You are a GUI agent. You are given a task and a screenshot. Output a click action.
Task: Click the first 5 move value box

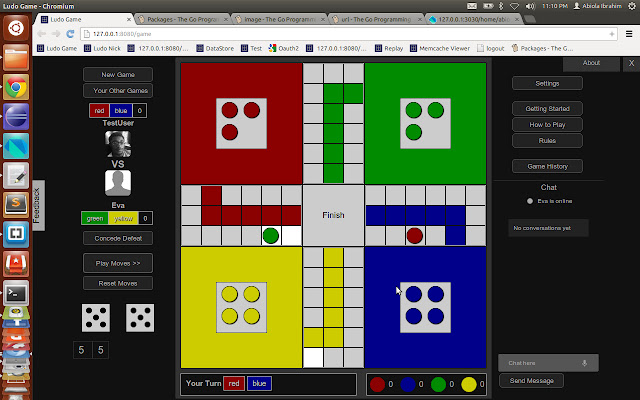click(82, 350)
